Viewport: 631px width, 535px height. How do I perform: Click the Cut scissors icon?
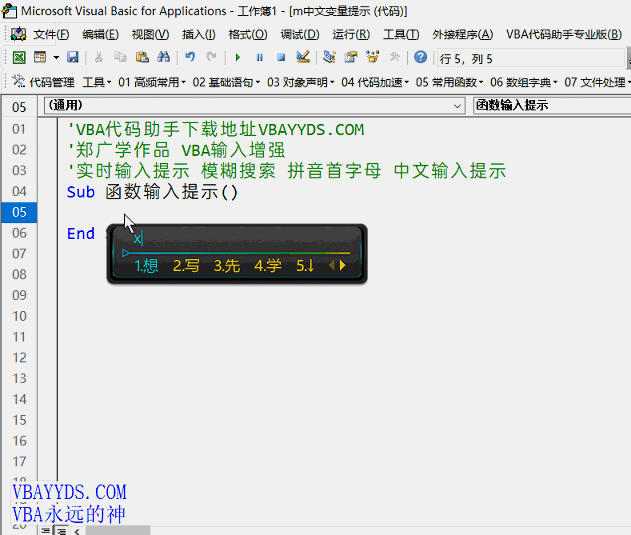(x=98, y=58)
